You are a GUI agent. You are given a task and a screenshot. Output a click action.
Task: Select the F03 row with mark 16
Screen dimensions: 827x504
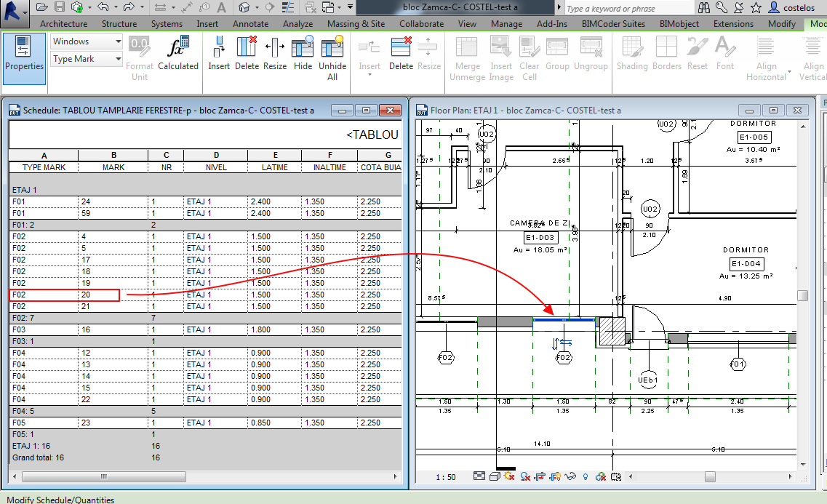pyautogui.click(x=206, y=329)
